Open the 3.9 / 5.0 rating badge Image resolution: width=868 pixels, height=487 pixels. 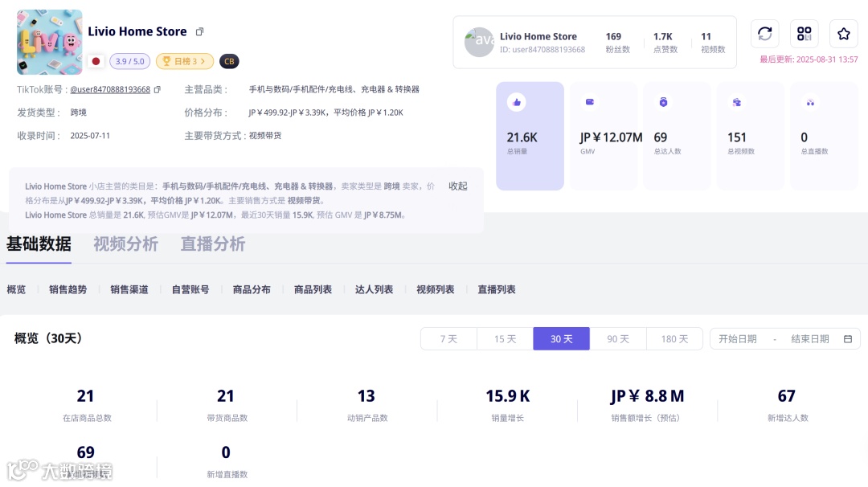coord(129,61)
